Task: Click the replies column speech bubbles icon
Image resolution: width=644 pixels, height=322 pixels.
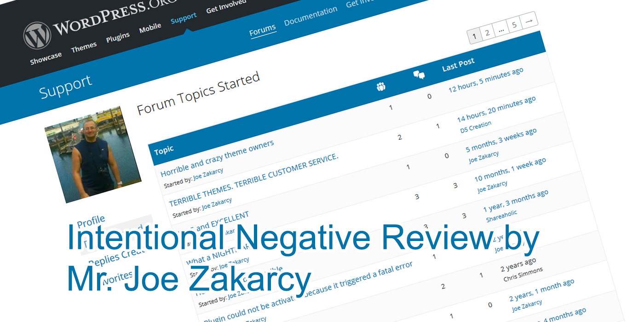Action: click(419, 75)
